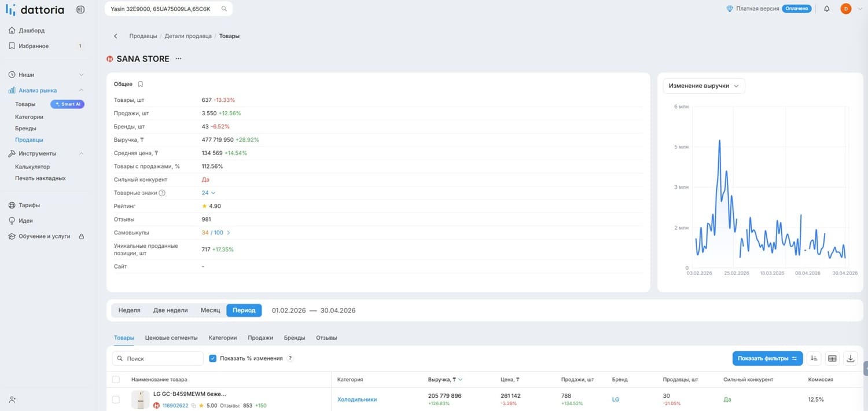Bookmark the Общее section
Screen dimensions: 868x411
coord(140,84)
